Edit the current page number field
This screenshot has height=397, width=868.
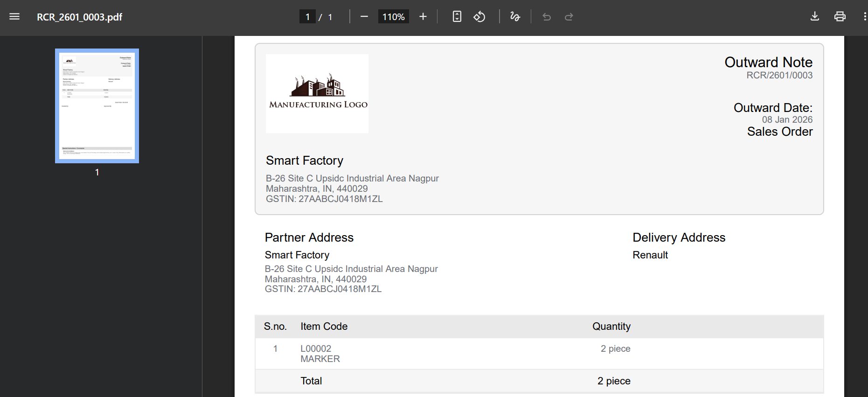click(307, 17)
